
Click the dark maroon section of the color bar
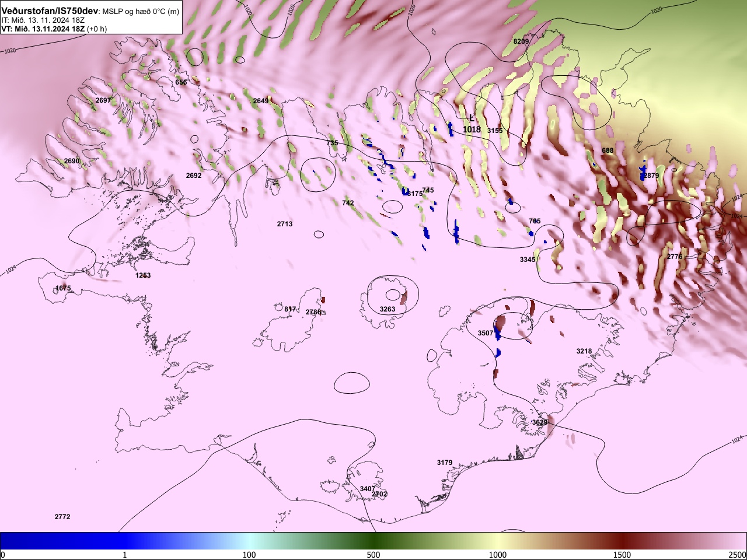(x=622, y=541)
